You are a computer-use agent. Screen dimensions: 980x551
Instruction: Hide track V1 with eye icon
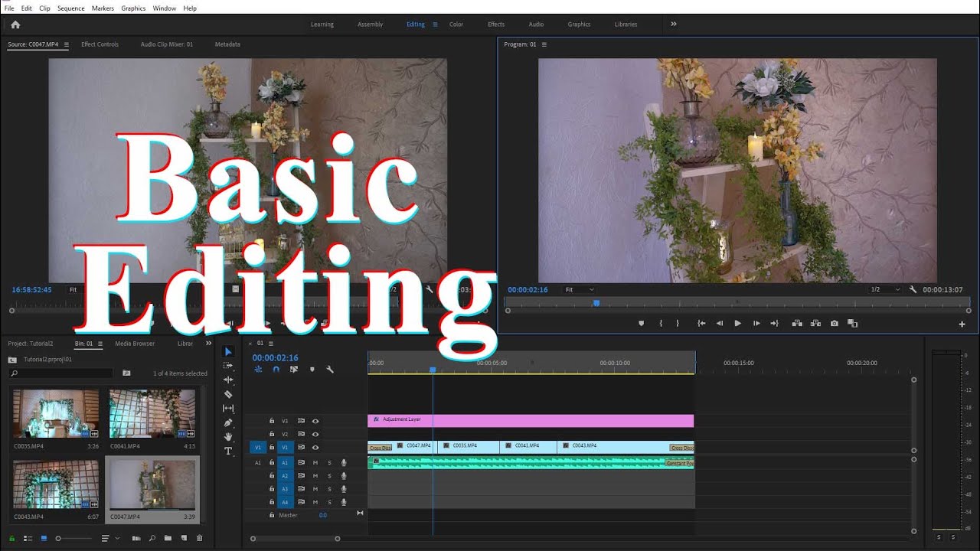[315, 448]
